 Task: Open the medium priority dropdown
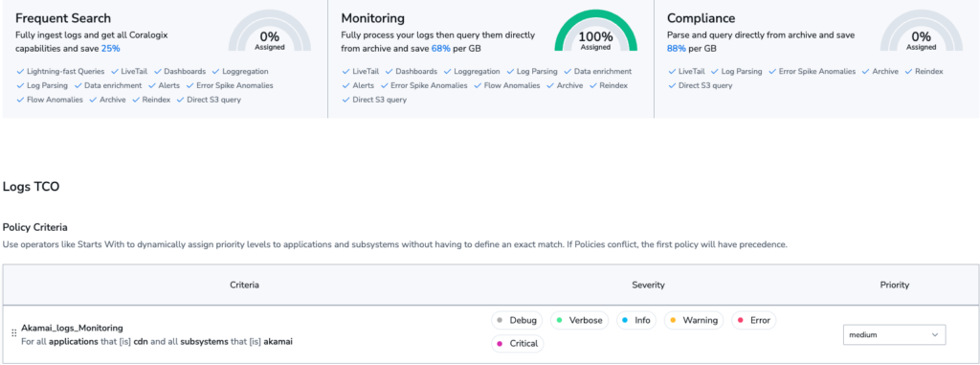[x=895, y=335]
